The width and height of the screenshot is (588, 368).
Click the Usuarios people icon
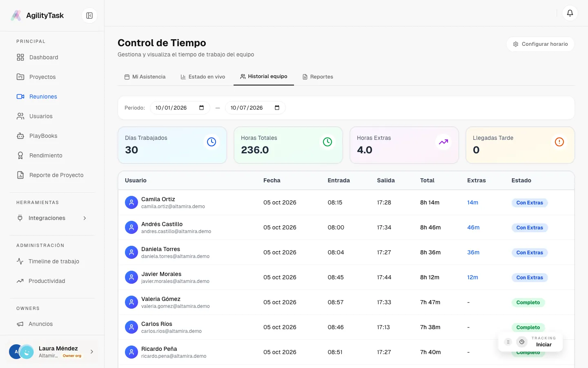point(20,116)
